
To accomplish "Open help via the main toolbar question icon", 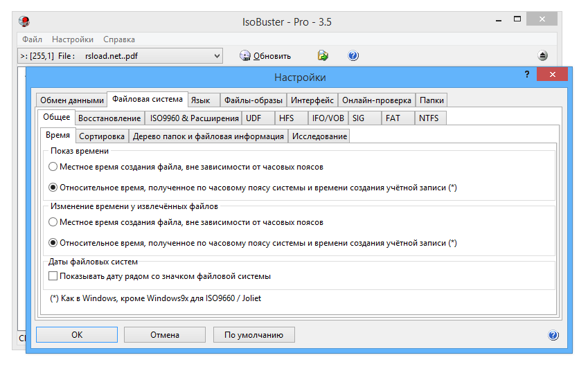I will click(x=353, y=56).
